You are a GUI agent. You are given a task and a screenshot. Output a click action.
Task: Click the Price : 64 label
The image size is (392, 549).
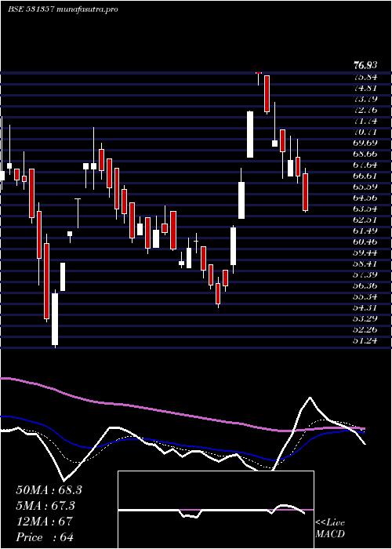click(x=45, y=537)
